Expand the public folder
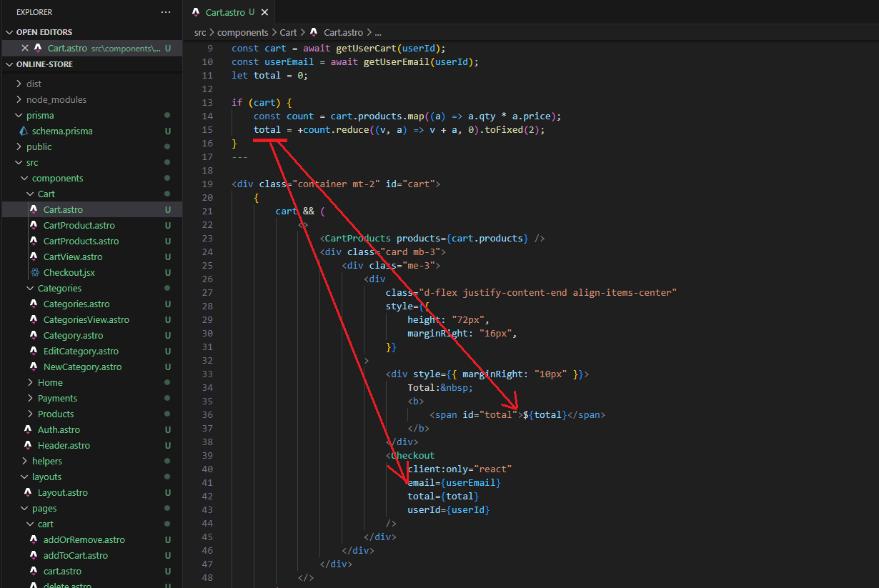Screen dimensions: 879x588 39,146
